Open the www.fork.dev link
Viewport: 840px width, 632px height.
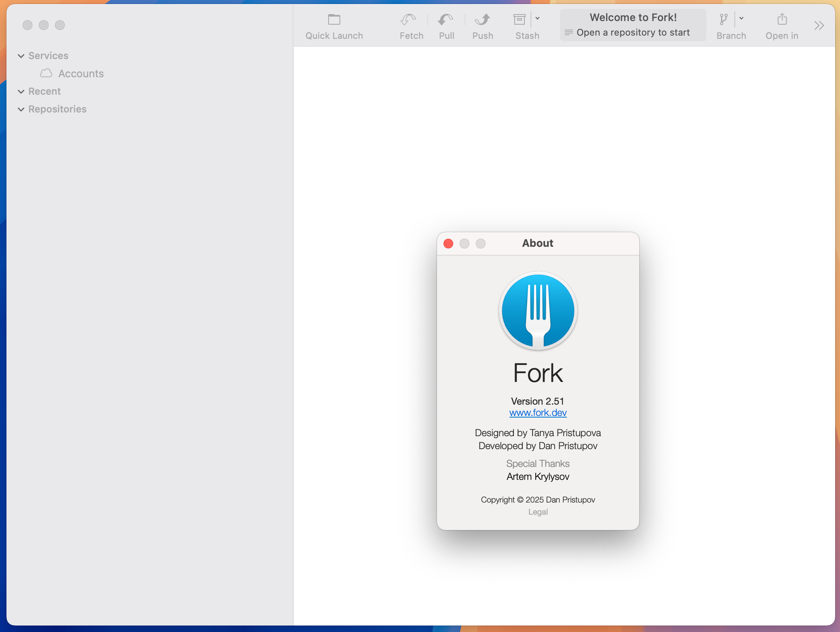538,413
